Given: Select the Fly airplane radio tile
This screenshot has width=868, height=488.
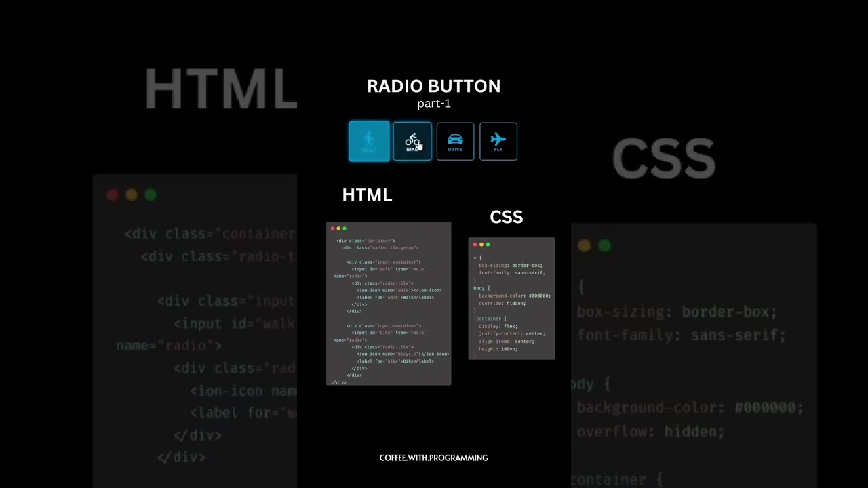Looking at the screenshot, I should pyautogui.click(x=498, y=141).
